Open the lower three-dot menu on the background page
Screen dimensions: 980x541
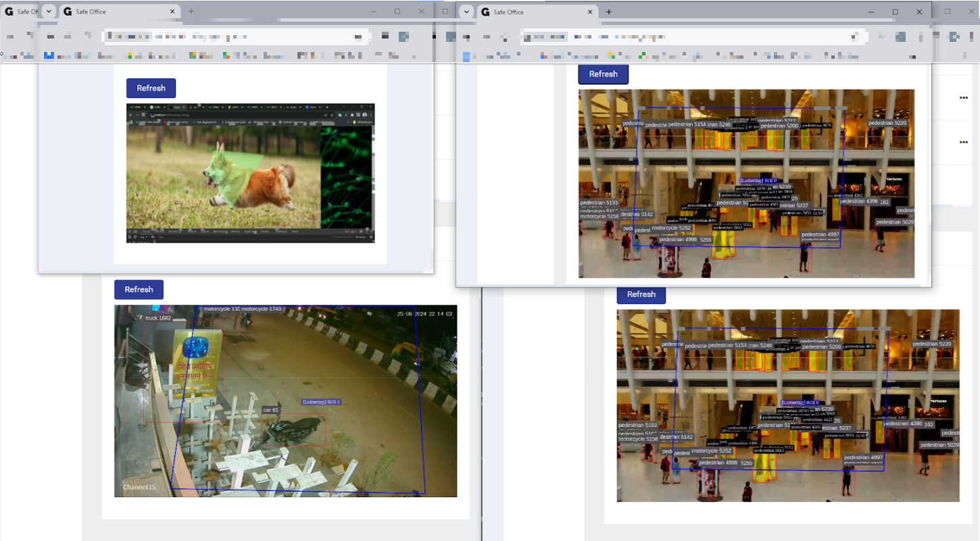tap(963, 142)
